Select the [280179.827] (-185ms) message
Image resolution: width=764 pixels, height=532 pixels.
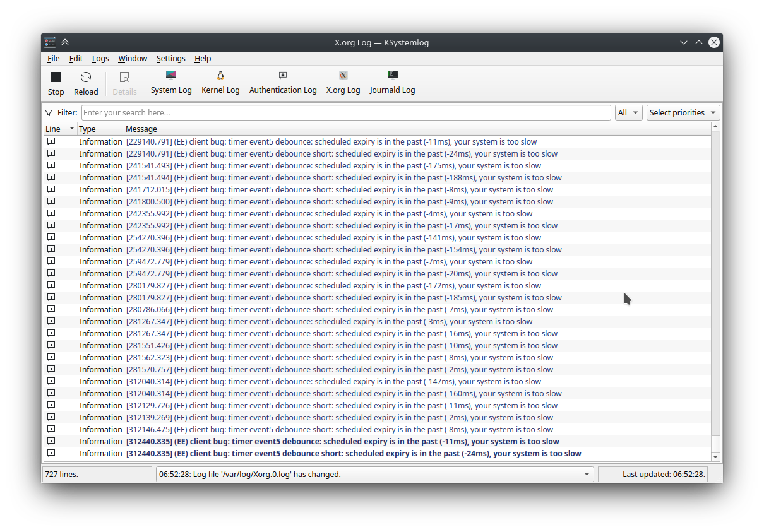click(344, 297)
